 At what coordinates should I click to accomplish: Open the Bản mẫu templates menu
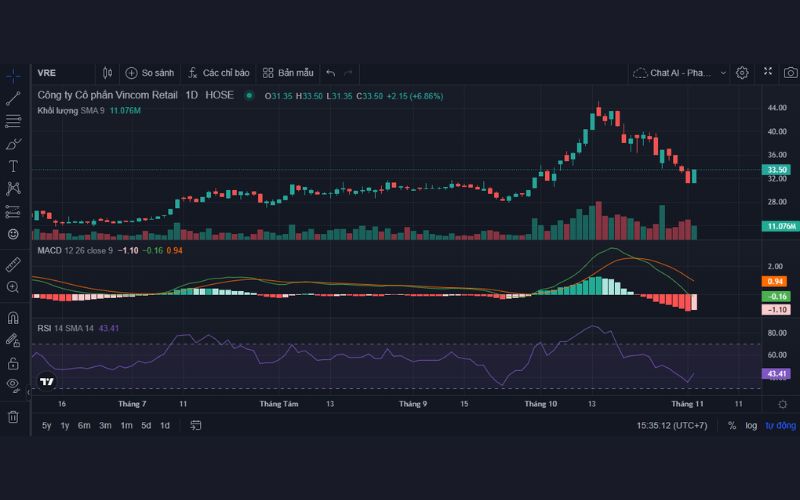point(288,73)
